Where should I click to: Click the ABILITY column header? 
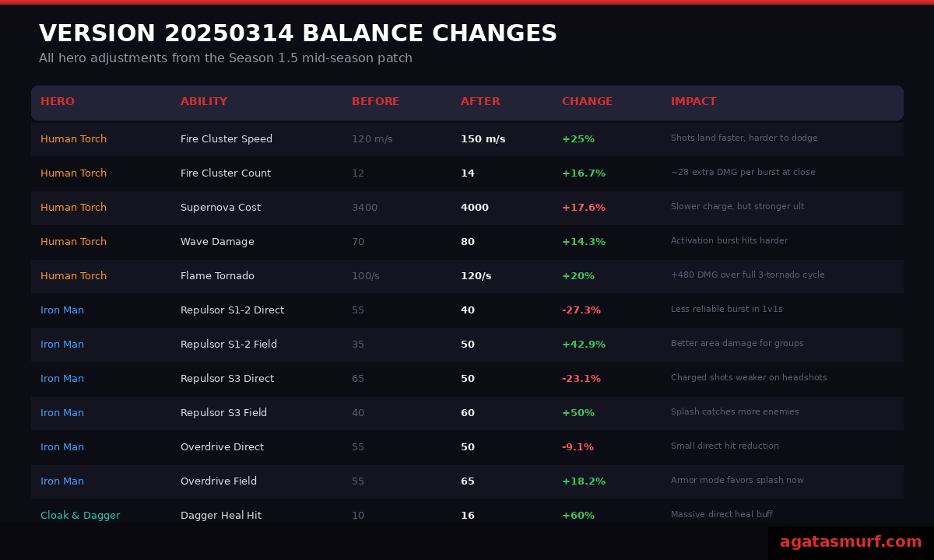click(204, 102)
